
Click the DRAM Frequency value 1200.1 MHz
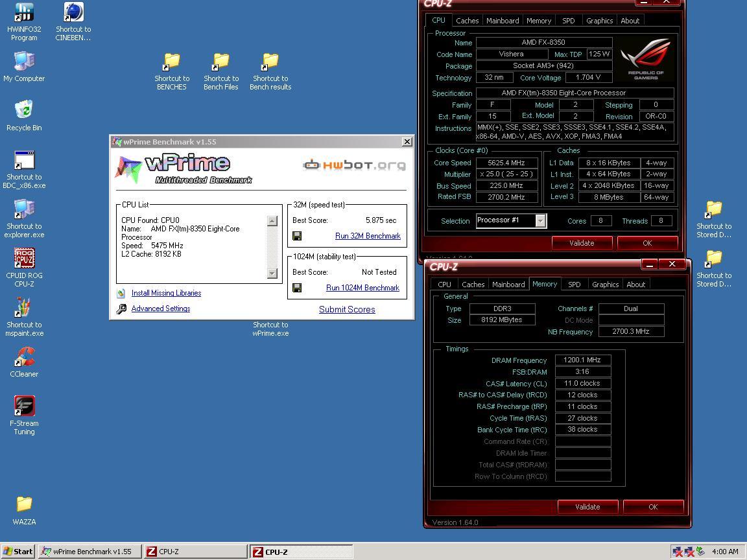(x=583, y=360)
